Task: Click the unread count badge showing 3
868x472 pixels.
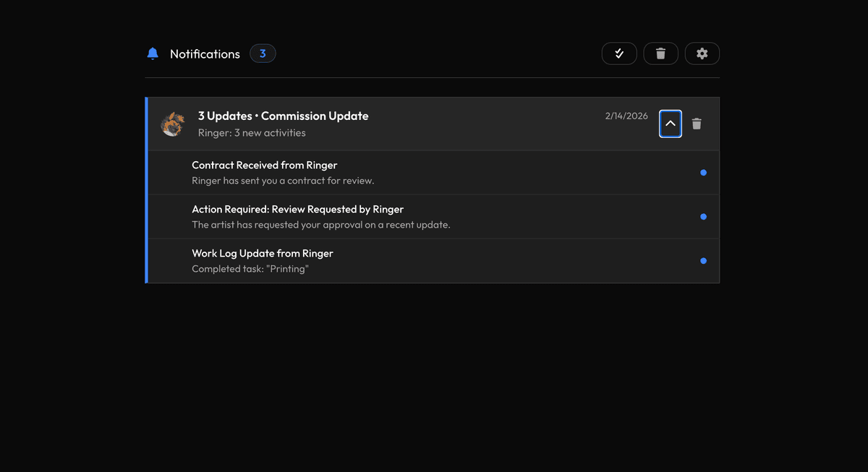Action: 263,53
